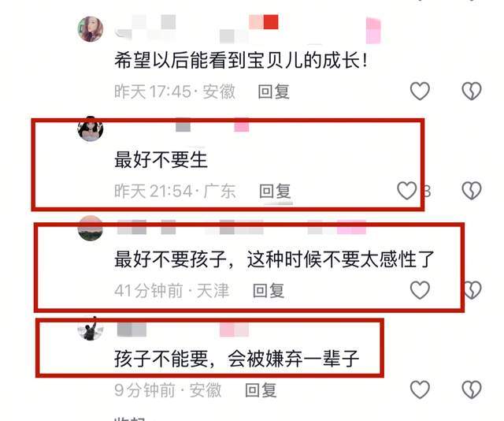
Task: Dislike the comment posted 9分钟前 from 安徽
Action: click(x=471, y=389)
